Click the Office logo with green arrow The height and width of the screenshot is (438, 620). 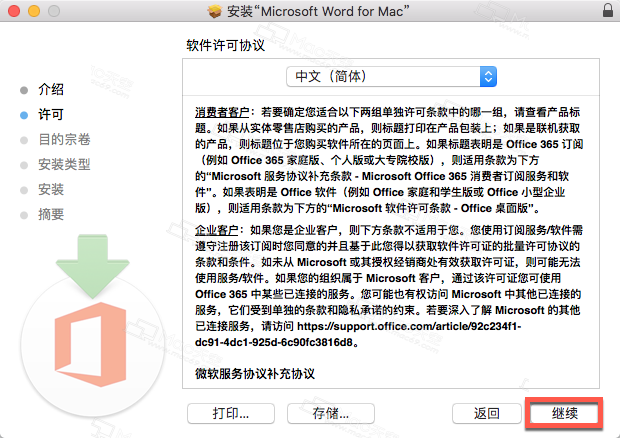pyautogui.click(x=93, y=325)
